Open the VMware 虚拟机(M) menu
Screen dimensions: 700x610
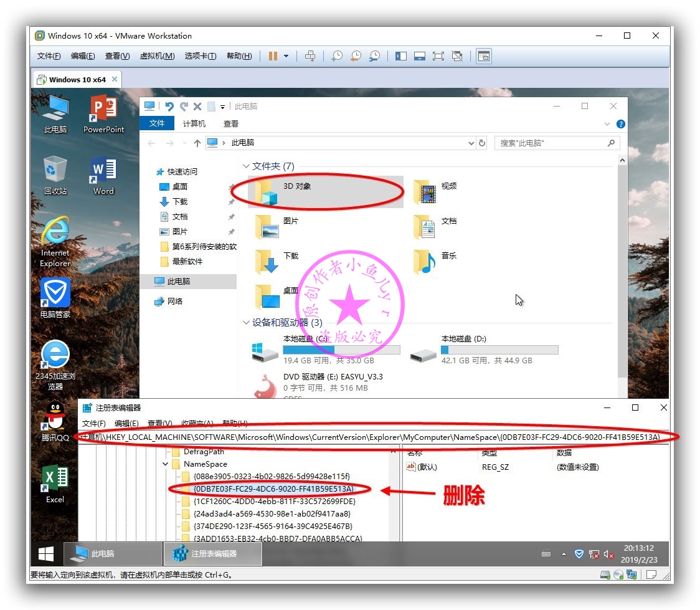pyautogui.click(x=157, y=56)
